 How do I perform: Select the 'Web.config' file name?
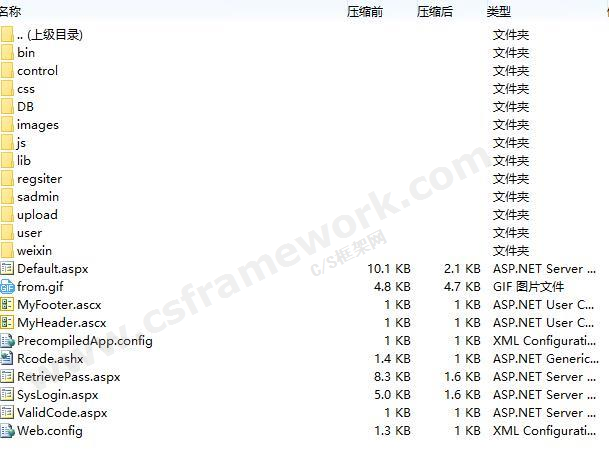50,431
